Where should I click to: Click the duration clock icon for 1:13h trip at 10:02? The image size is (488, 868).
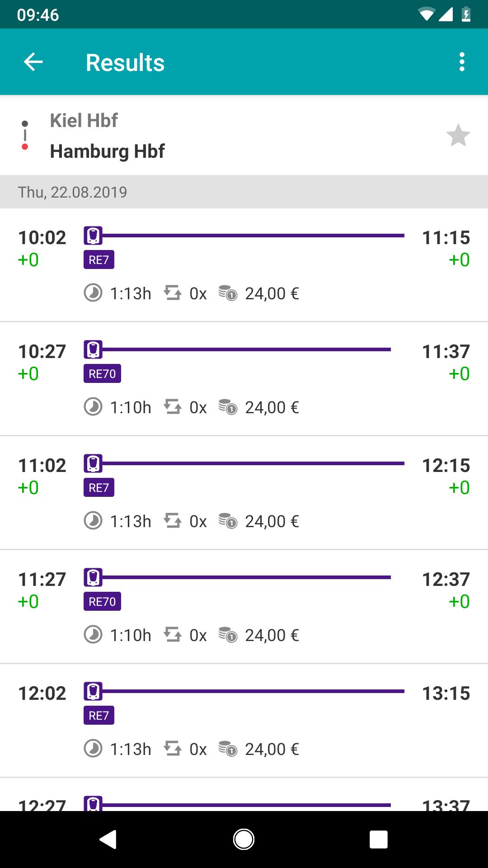click(93, 293)
